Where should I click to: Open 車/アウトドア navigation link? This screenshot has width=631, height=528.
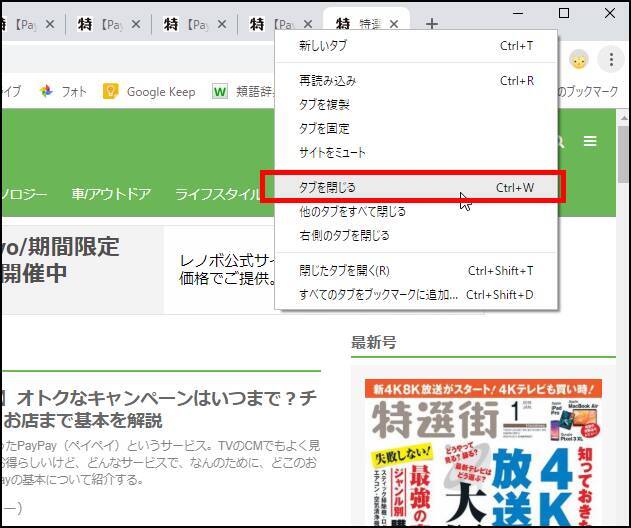(x=111, y=194)
